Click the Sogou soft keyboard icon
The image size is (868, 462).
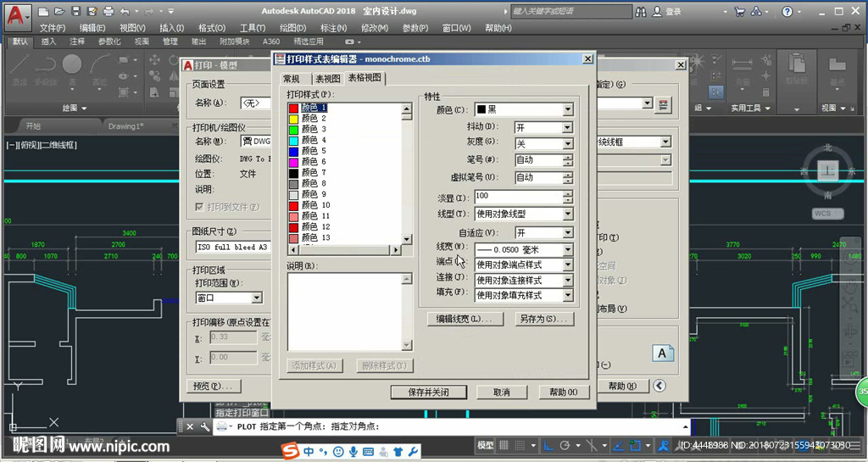(x=368, y=452)
